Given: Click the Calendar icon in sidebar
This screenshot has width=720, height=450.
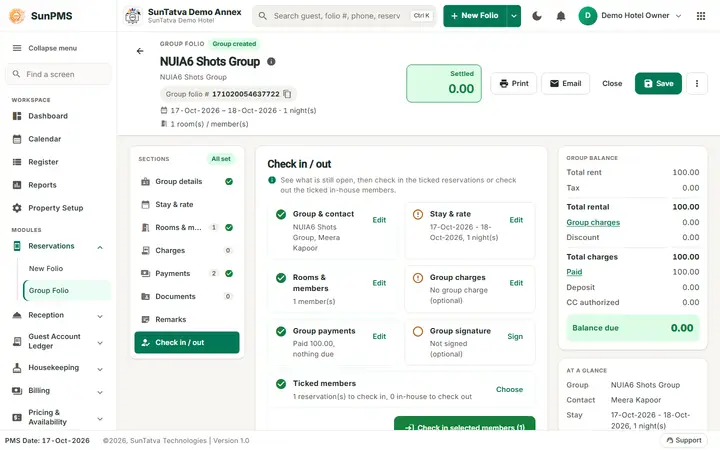Looking at the screenshot, I should 17,139.
